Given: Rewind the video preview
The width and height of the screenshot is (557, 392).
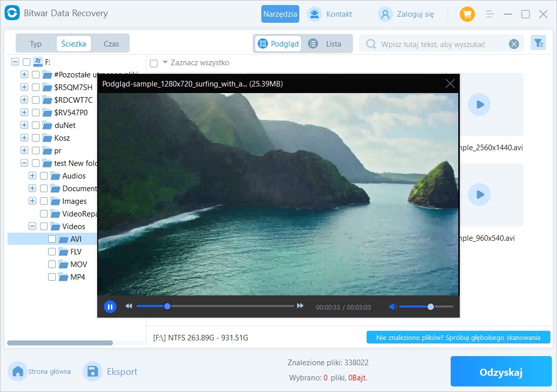Looking at the screenshot, I should coord(129,306).
